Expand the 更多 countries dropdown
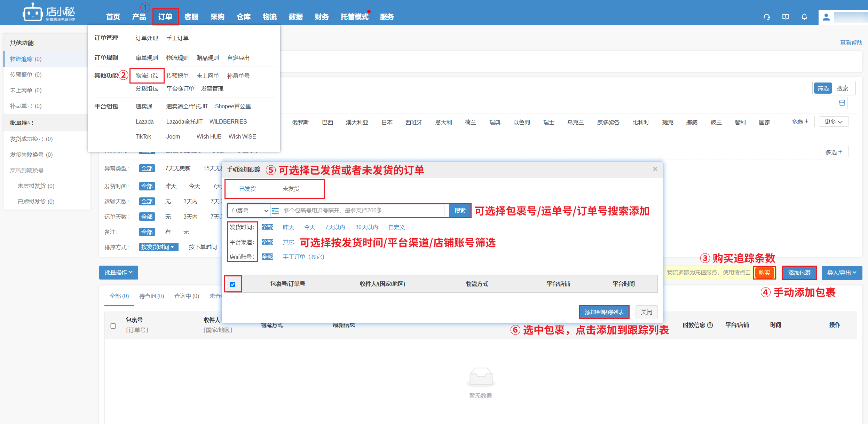Viewport: 868px width, 424px height. (834, 122)
